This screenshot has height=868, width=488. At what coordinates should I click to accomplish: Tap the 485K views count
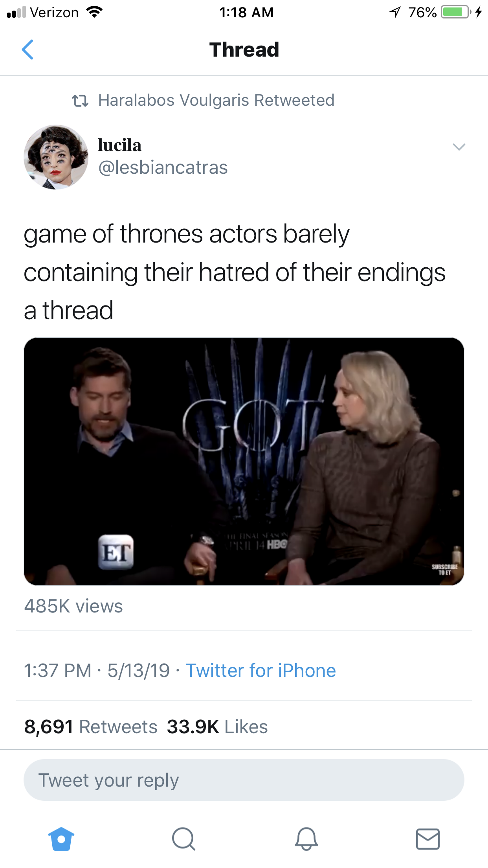(73, 606)
